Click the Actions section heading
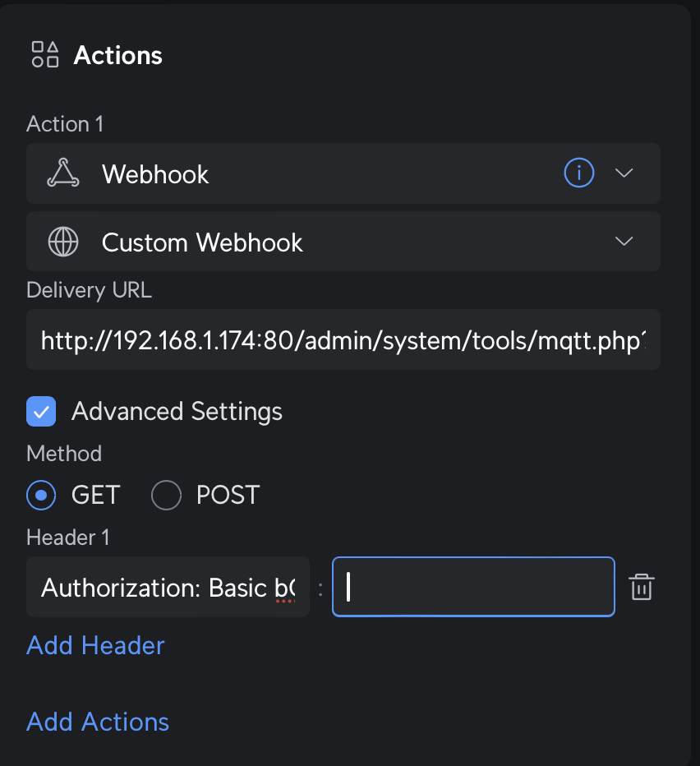This screenshot has width=700, height=766. click(118, 55)
